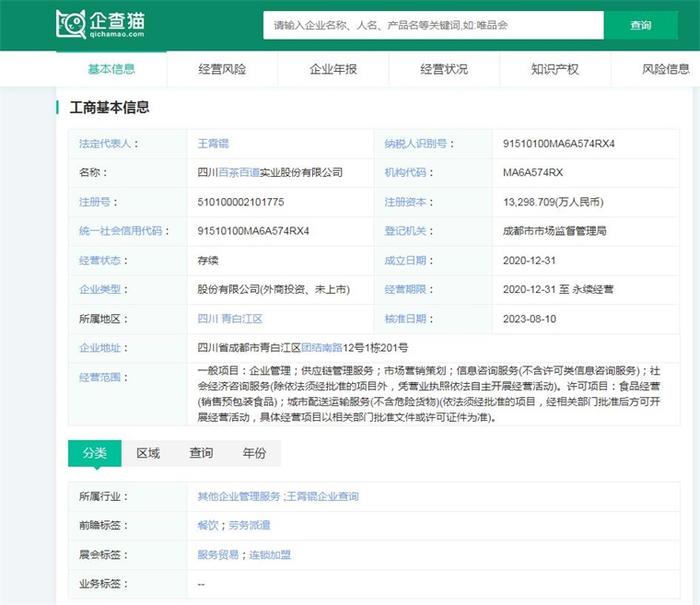
Task: Select organization code MA6A574RX
Action: tap(533, 172)
